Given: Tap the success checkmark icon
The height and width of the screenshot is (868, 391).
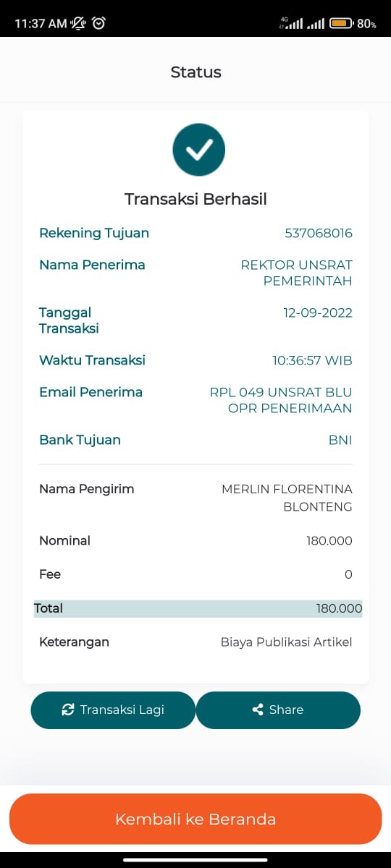Looking at the screenshot, I should pos(199,149).
